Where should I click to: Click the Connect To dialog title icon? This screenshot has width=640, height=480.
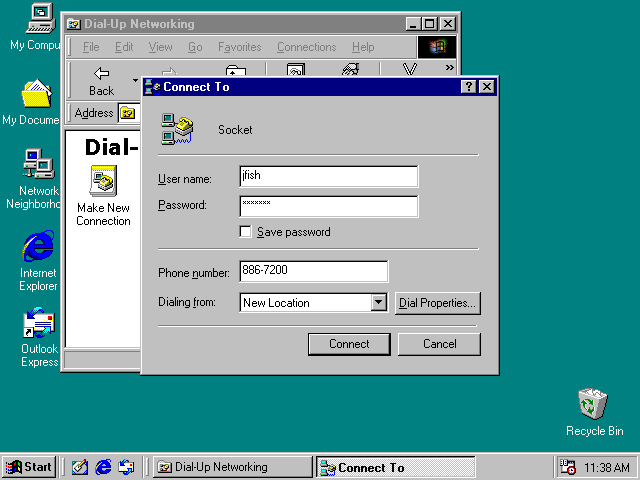coord(153,87)
